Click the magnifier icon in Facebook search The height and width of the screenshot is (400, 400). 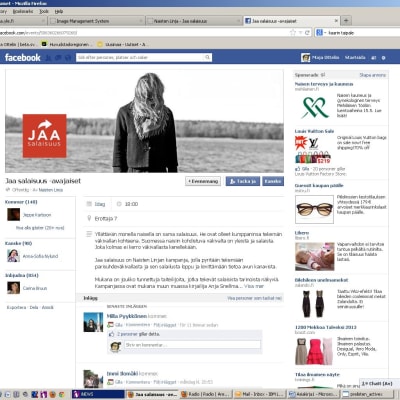click(207, 57)
